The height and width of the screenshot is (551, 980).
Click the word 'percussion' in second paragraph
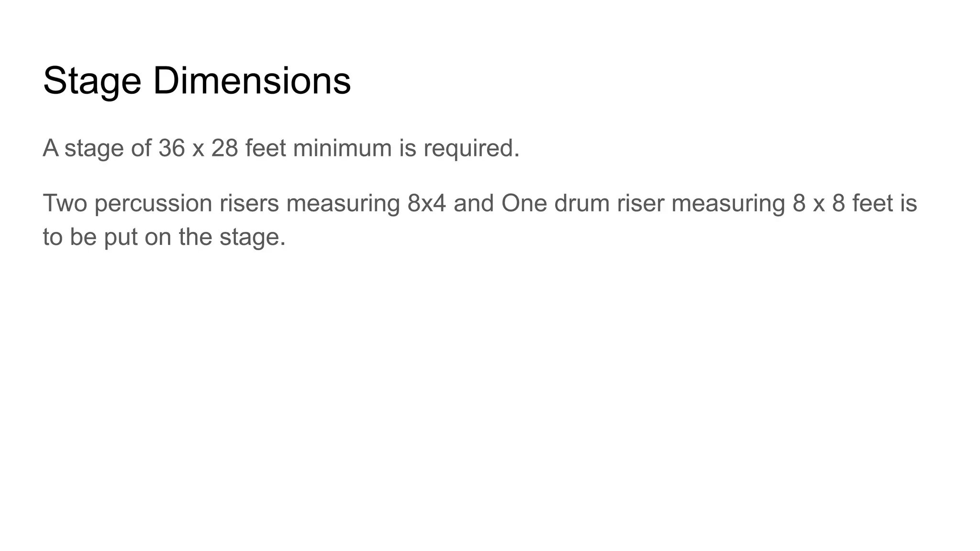[153, 204]
